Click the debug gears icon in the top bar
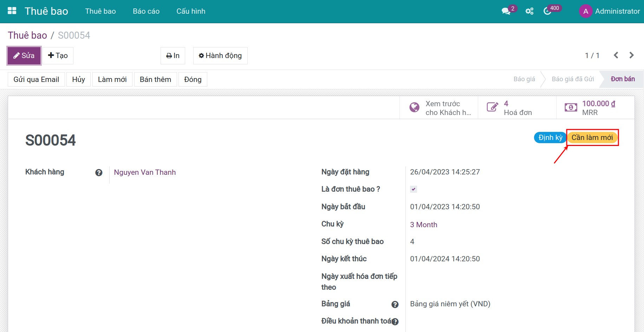This screenshot has height=332, width=644. (529, 11)
